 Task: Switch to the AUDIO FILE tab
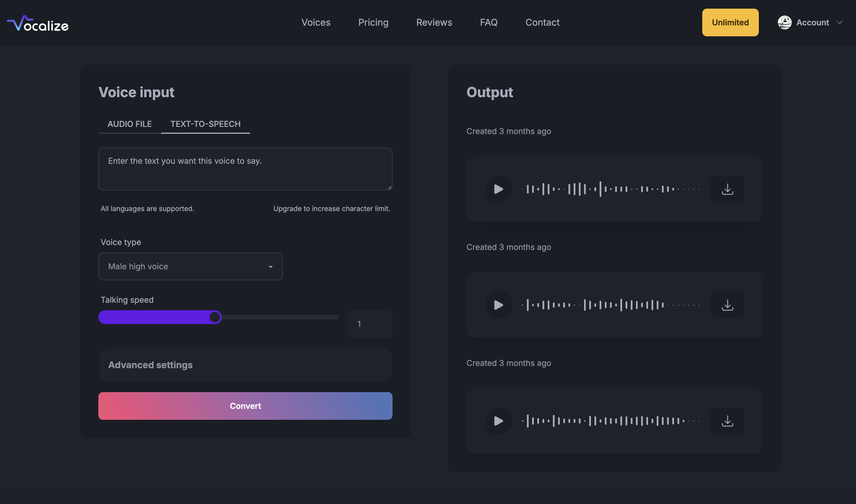tap(129, 124)
